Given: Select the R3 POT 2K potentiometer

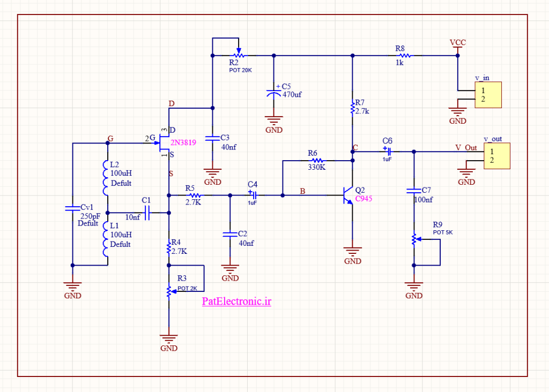Looking at the screenshot, I should [169, 291].
